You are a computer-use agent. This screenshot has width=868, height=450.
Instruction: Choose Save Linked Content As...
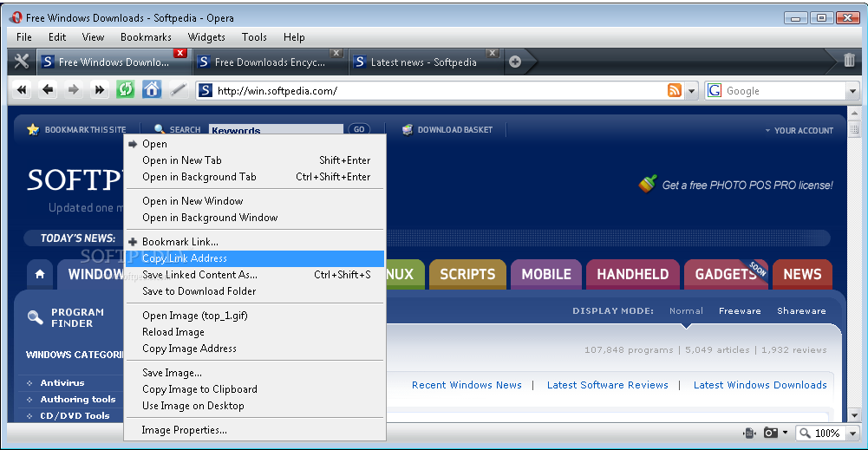click(x=255, y=275)
